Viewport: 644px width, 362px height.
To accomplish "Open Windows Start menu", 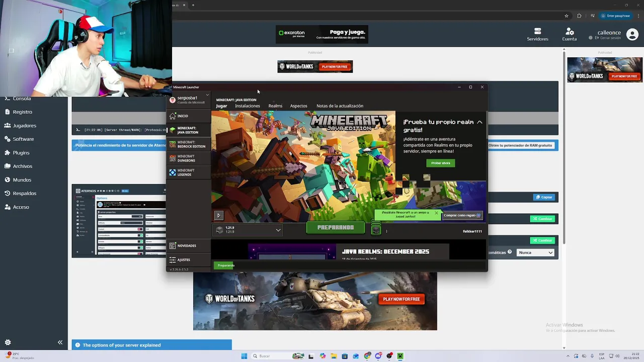I will tap(244, 356).
